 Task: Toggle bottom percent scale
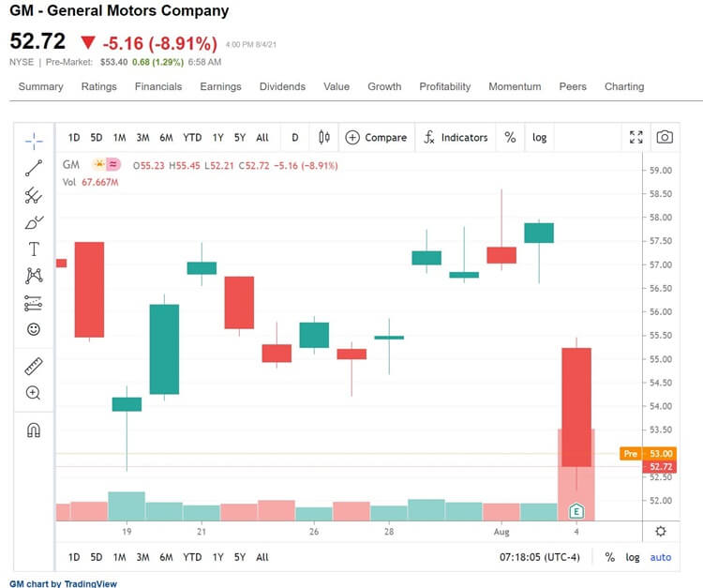coord(610,557)
